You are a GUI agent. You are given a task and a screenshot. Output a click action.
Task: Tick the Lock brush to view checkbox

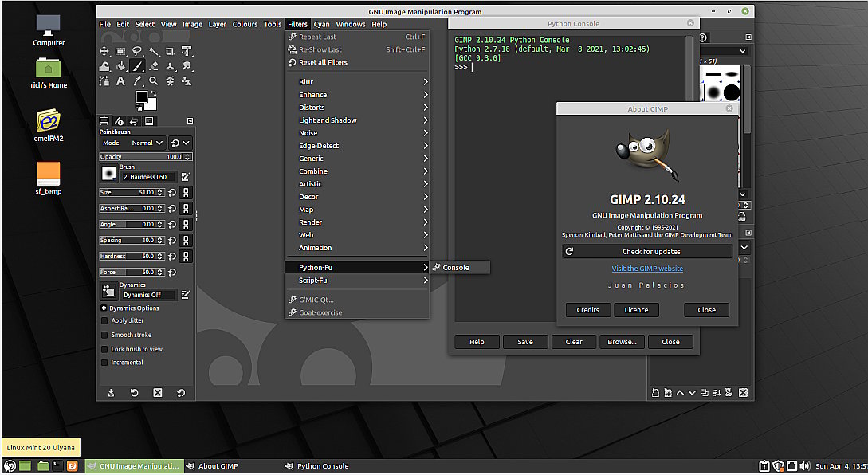point(104,349)
